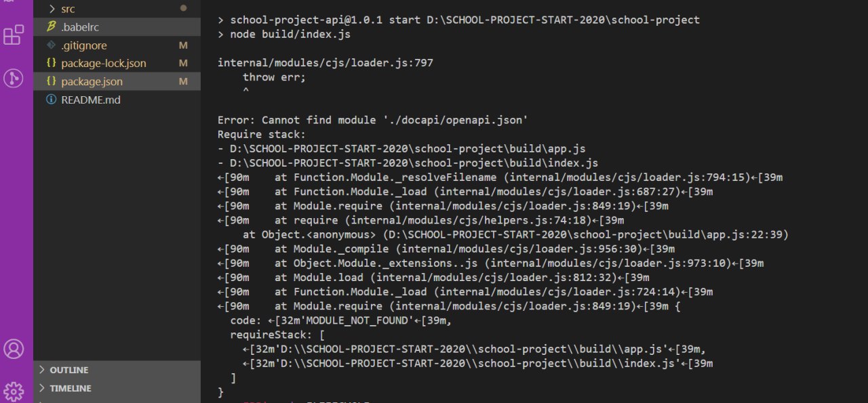Open the README.md file
This screenshot has width=868, height=403.
click(90, 100)
